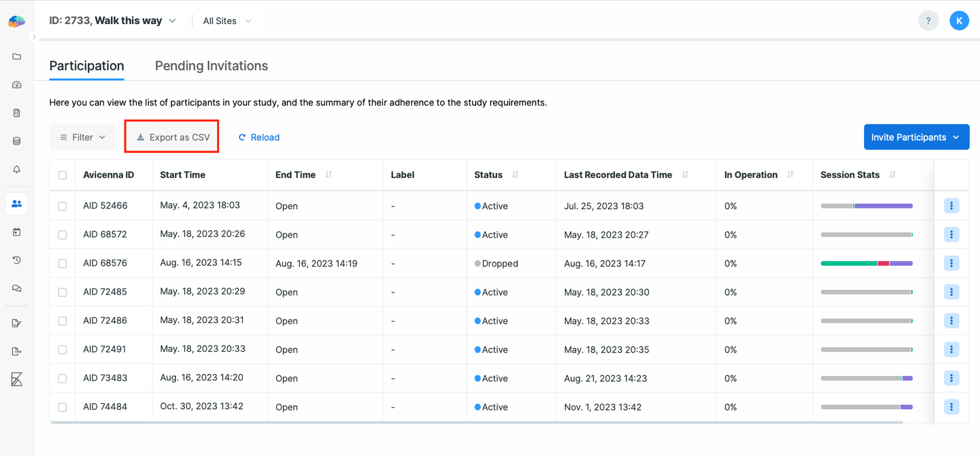Open the calendar icon in the sidebar

(16, 232)
